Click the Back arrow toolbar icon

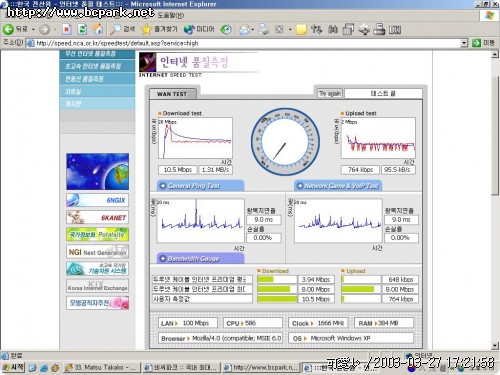8,29
